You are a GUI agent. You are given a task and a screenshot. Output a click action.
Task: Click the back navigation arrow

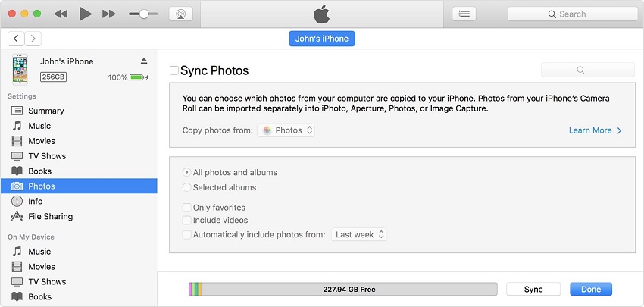point(17,38)
